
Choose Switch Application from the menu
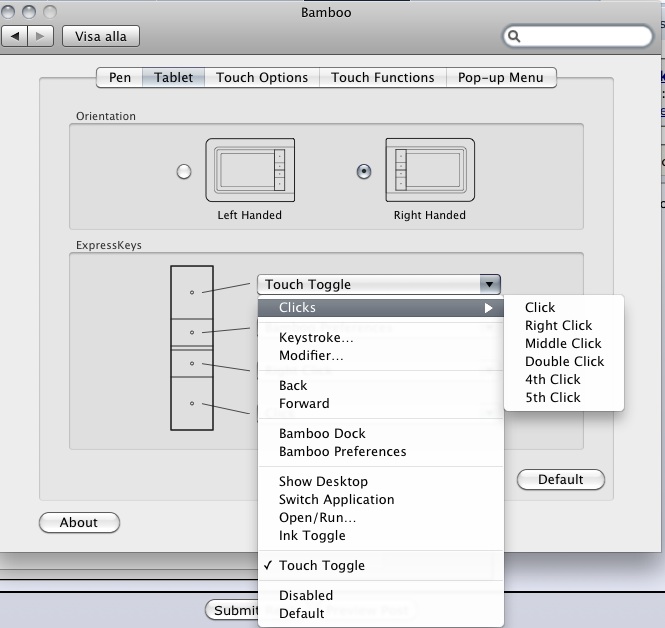(380, 500)
